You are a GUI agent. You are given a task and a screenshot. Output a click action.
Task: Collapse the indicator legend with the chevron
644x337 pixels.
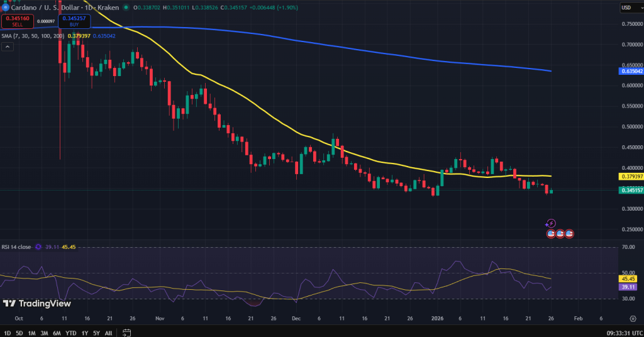click(8, 47)
